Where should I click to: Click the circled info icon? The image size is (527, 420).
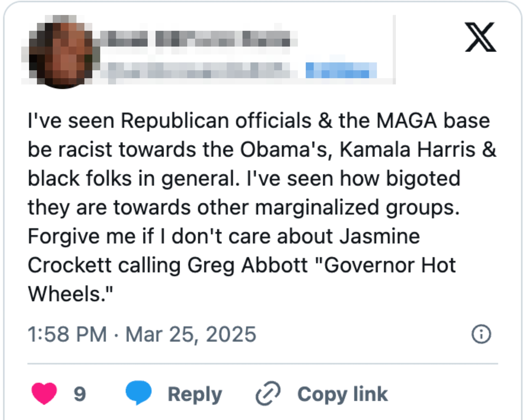tap(481, 334)
